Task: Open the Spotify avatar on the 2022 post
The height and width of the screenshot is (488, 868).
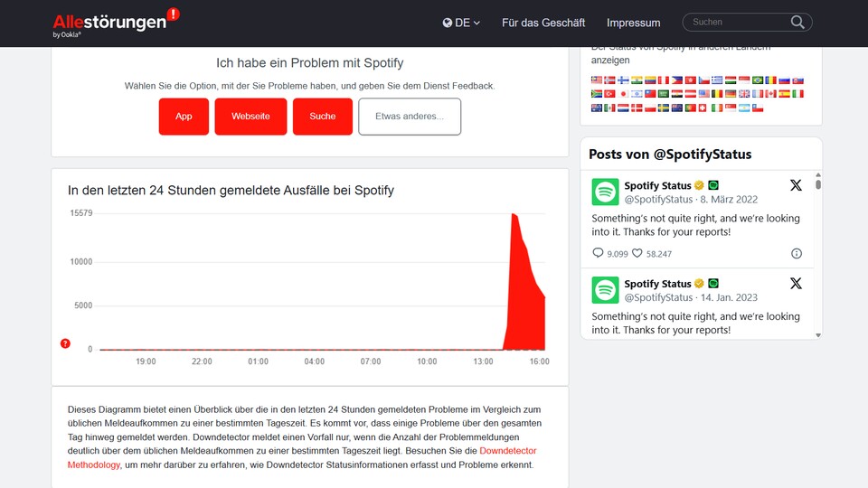Action: 605,192
